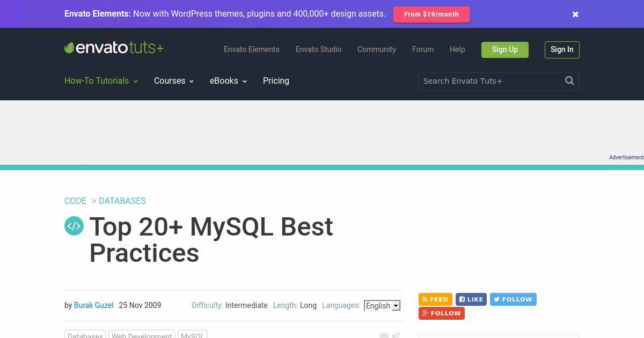Screen dimensions: 644x338
Task: Select the MySQL tag
Action: 192,335
